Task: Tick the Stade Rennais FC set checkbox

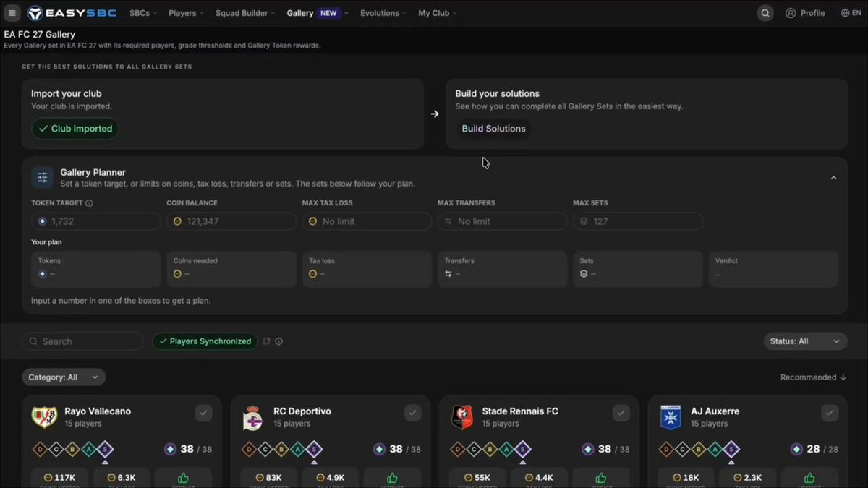Action: pyautogui.click(x=621, y=413)
